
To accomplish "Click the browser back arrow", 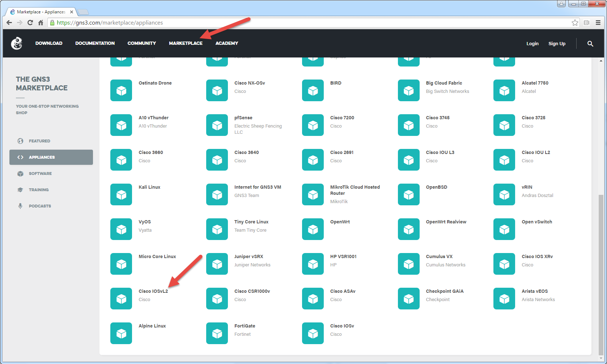I will pos(9,23).
